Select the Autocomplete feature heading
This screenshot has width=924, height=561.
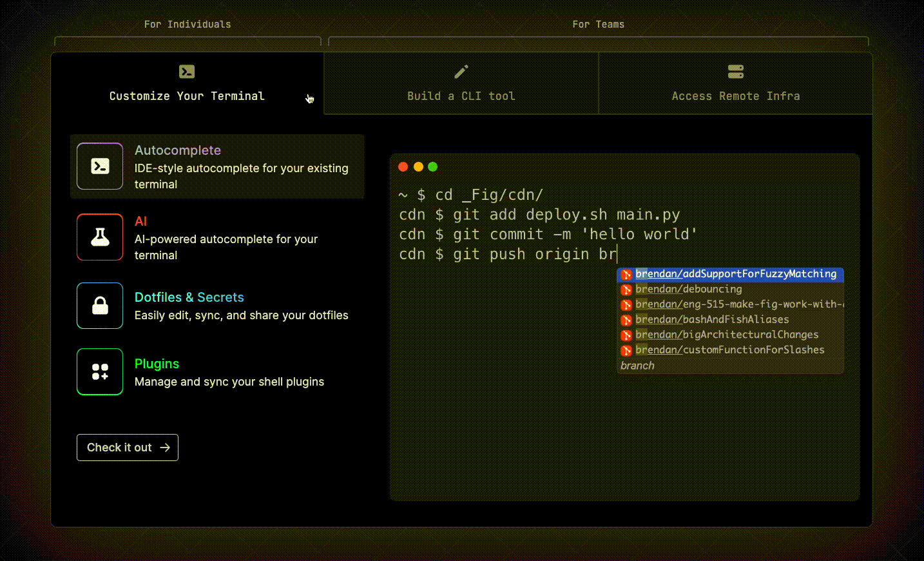[x=178, y=150]
